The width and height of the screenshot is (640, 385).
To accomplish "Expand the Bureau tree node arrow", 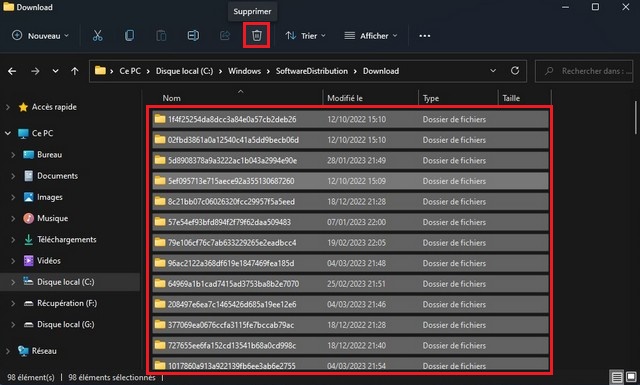I will click(13, 155).
